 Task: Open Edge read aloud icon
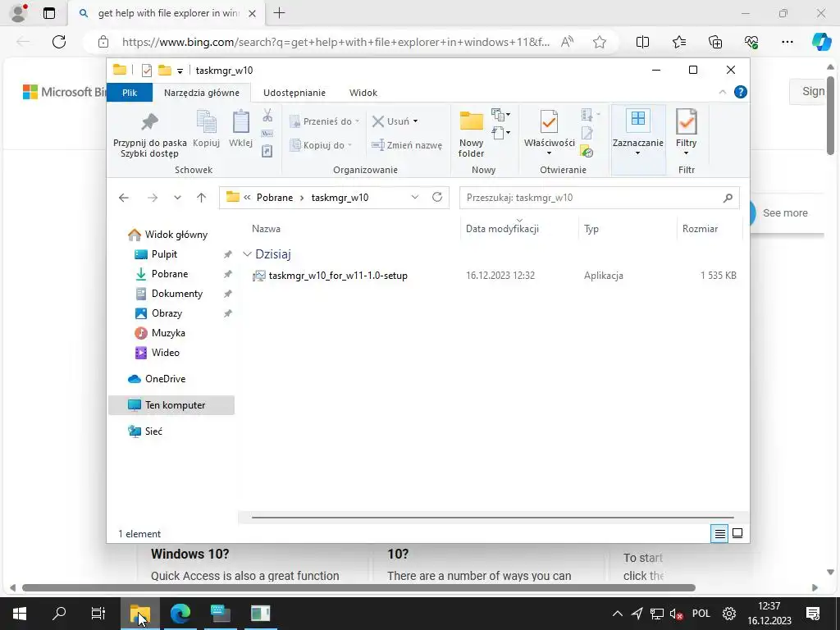click(567, 42)
